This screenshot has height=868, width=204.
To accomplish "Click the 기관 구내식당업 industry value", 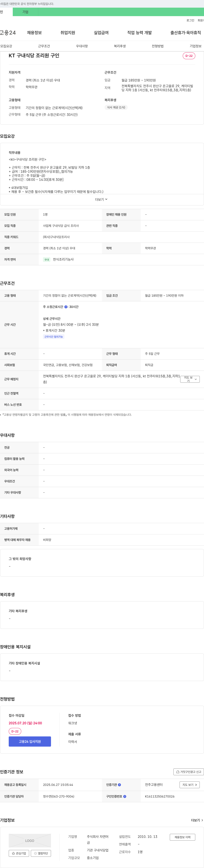I will coord(98,850).
